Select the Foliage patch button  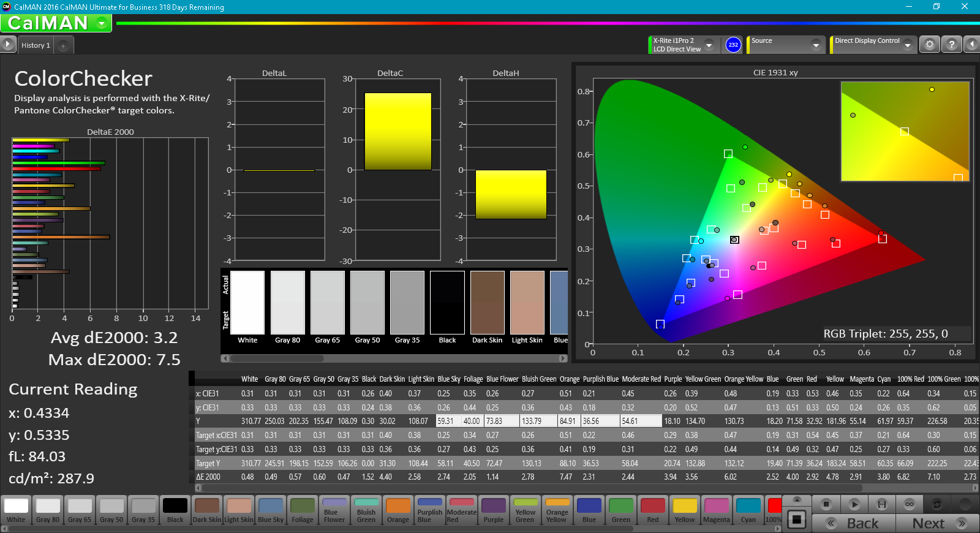(x=303, y=510)
